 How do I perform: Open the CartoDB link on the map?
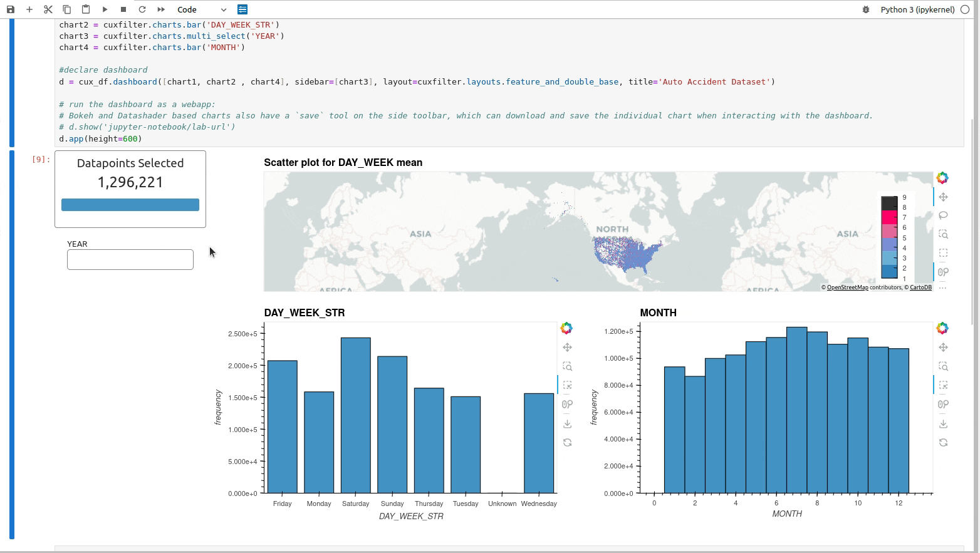tap(920, 287)
